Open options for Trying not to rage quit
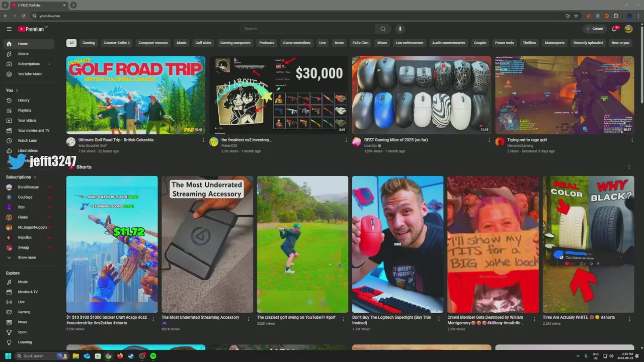Viewport: 644px width, 362px height. click(632, 140)
